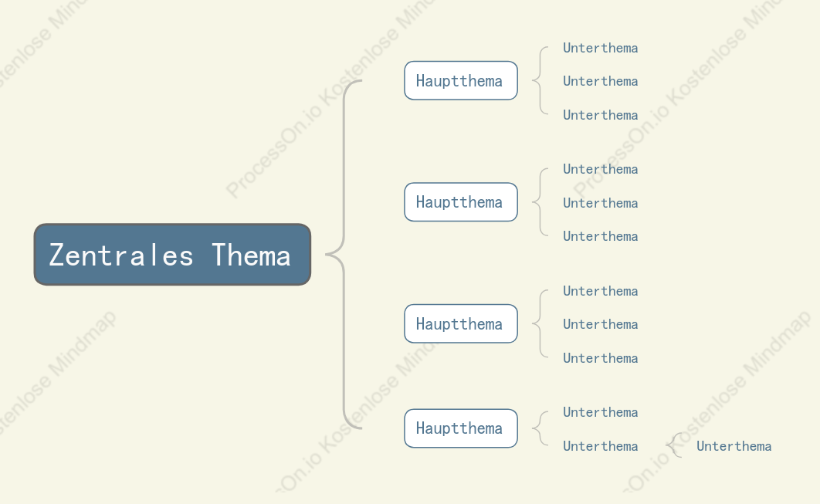Select the third Hauptthema node
Viewport: 820px width, 504px height.
click(461, 323)
